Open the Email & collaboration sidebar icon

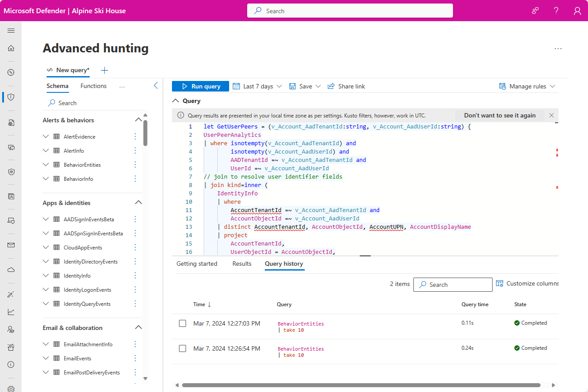point(11,245)
